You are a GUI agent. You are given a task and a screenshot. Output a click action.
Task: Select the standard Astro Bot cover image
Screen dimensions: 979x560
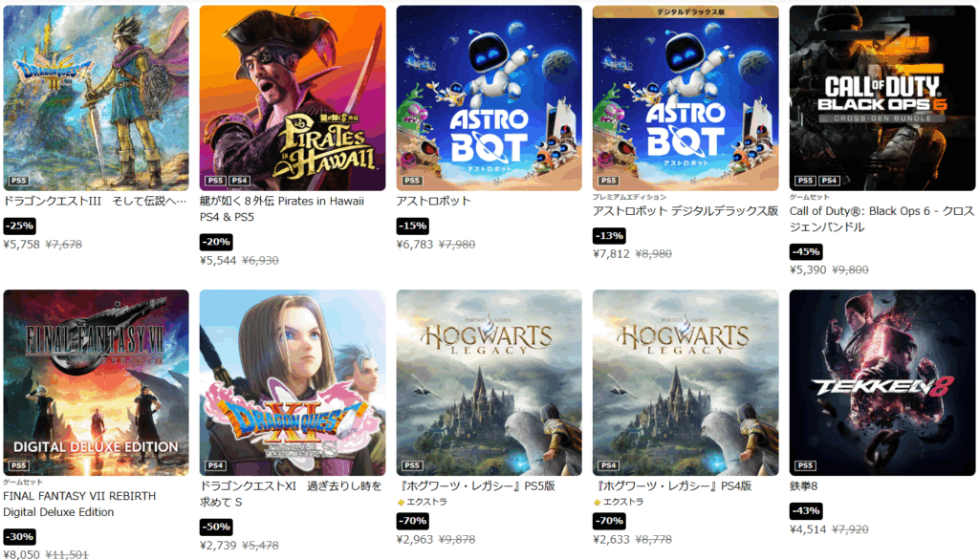click(x=489, y=98)
